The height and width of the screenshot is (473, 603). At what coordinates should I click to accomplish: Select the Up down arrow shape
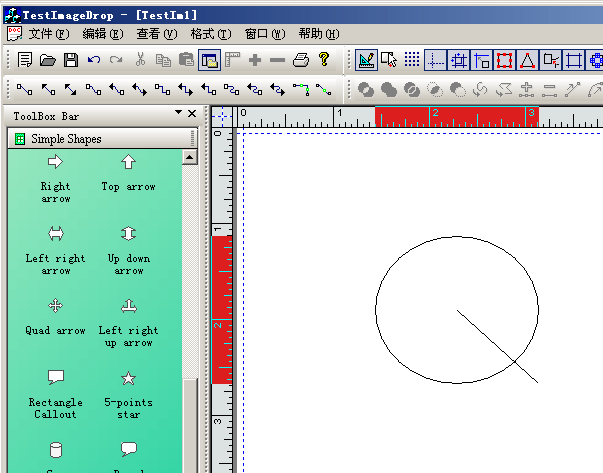click(x=128, y=234)
